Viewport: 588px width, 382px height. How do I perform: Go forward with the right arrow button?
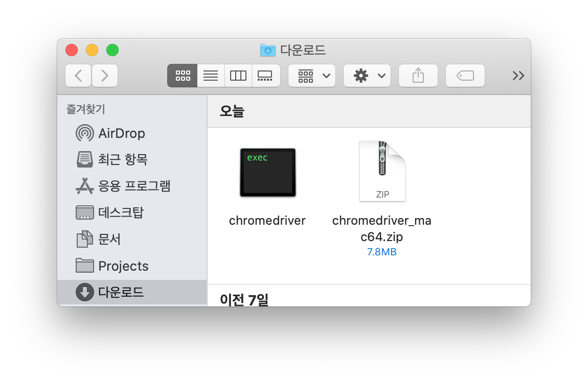click(x=105, y=76)
